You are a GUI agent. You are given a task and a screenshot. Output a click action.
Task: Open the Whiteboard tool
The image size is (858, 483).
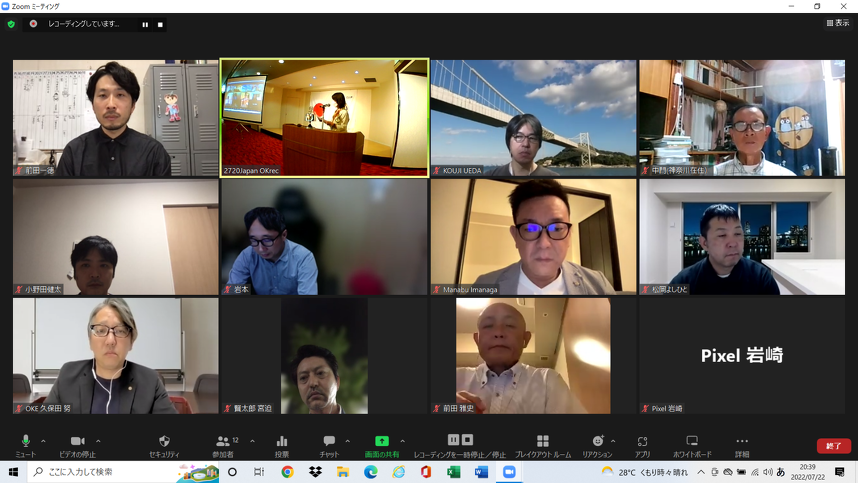pyautogui.click(x=692, y=443)
